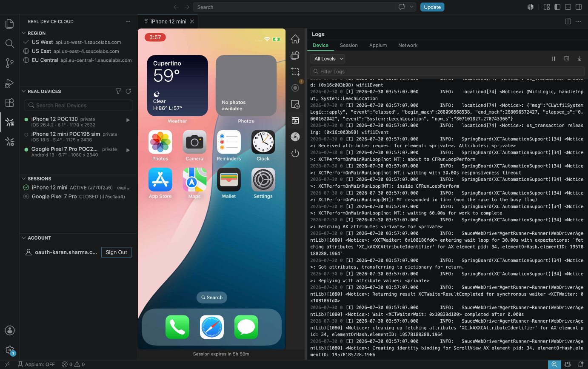Click the Filter Logs input field
The height and width of the screenshot is (369, 588).
[x=447, y=72]
